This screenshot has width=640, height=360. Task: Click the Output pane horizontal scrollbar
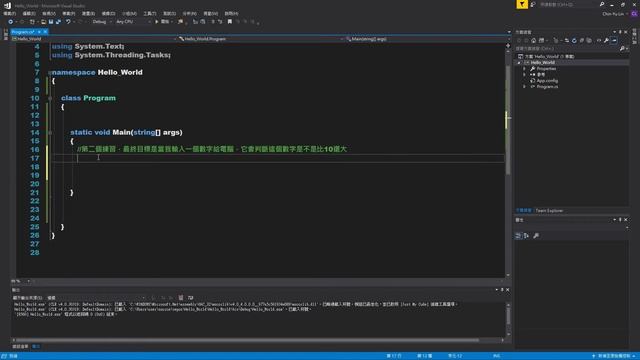(258, 340)
